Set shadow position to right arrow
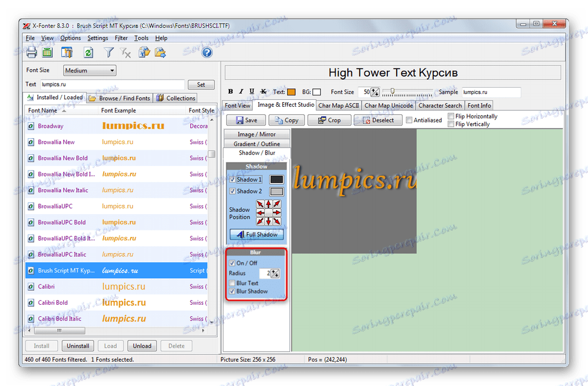This screenshot has width=588, height=386. point(277,212)
